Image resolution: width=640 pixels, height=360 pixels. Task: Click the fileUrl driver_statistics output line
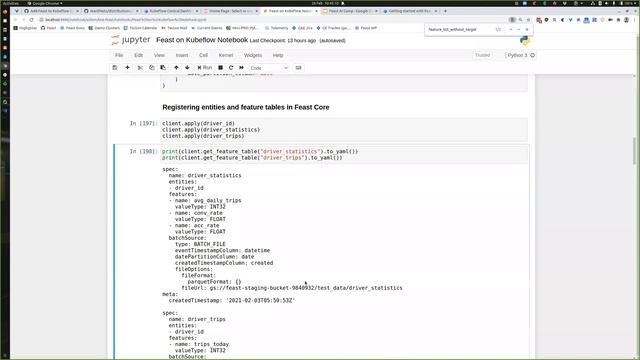tap(292, 288)
